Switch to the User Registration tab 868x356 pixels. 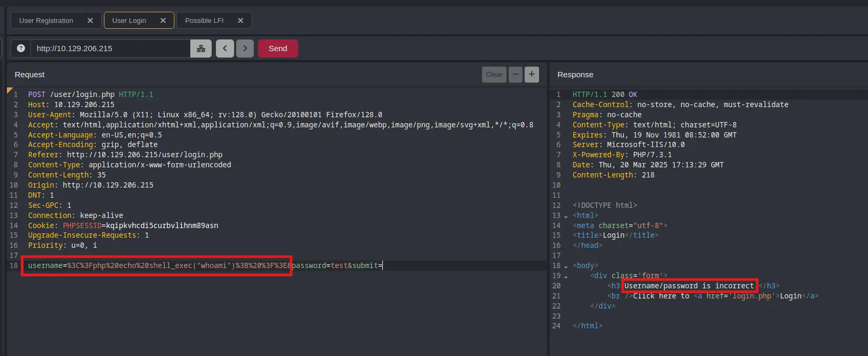point(46,20)
